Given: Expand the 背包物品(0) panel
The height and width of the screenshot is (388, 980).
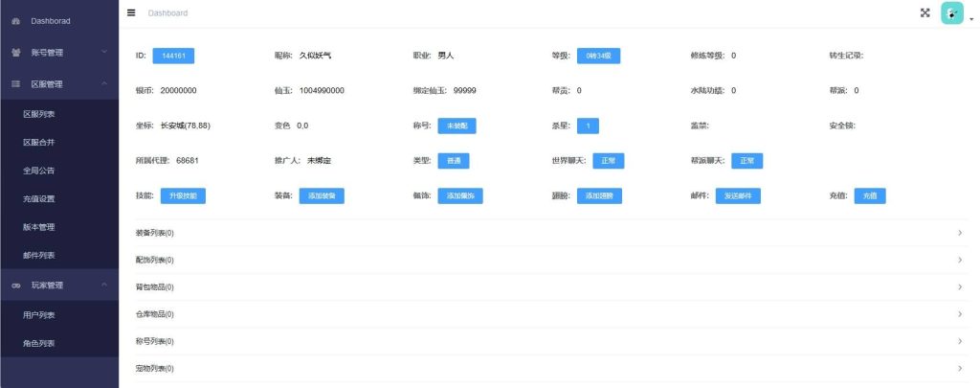Looking at the screenshot, I should pos(551,287).
